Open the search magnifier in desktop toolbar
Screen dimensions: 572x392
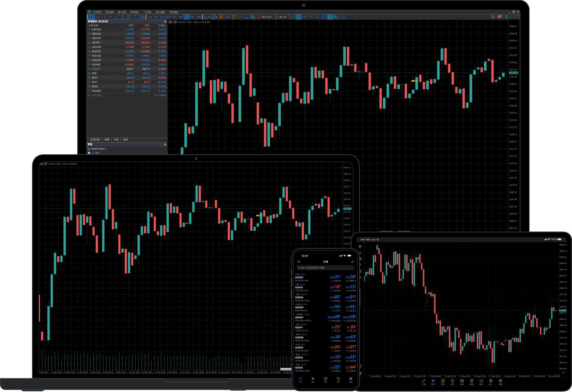coord(493,17)
